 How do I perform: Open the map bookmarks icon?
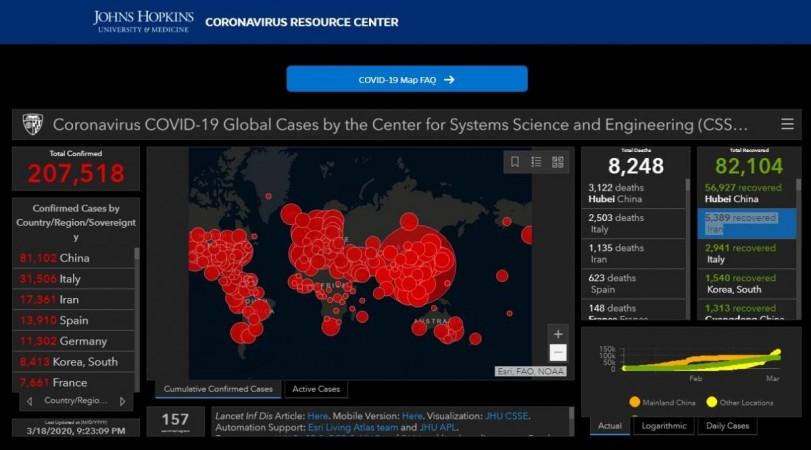515,162
